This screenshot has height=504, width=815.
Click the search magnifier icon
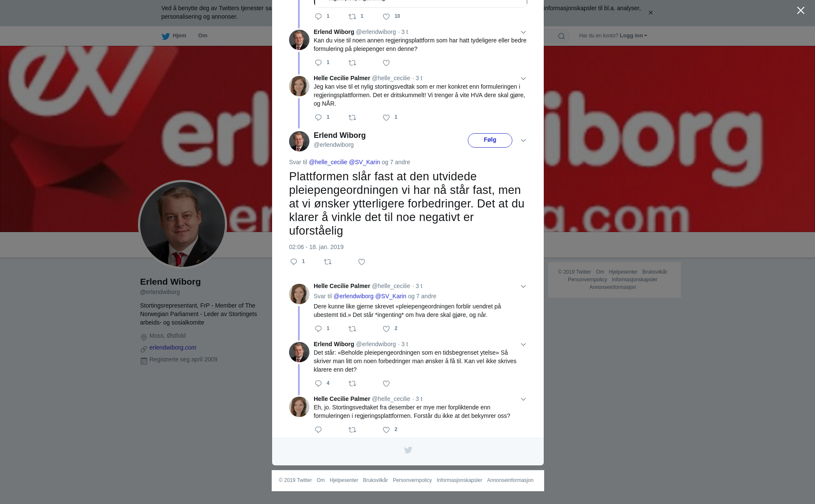(x=562, y=36)
